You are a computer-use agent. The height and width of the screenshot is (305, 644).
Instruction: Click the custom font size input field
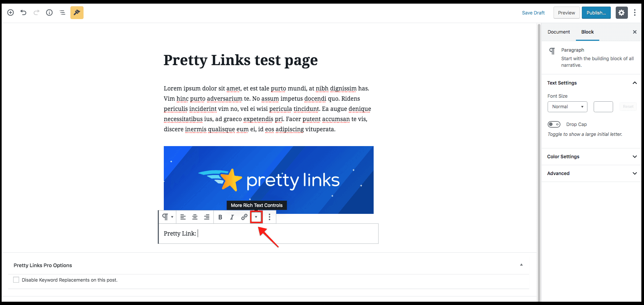[x=603, y=107]
